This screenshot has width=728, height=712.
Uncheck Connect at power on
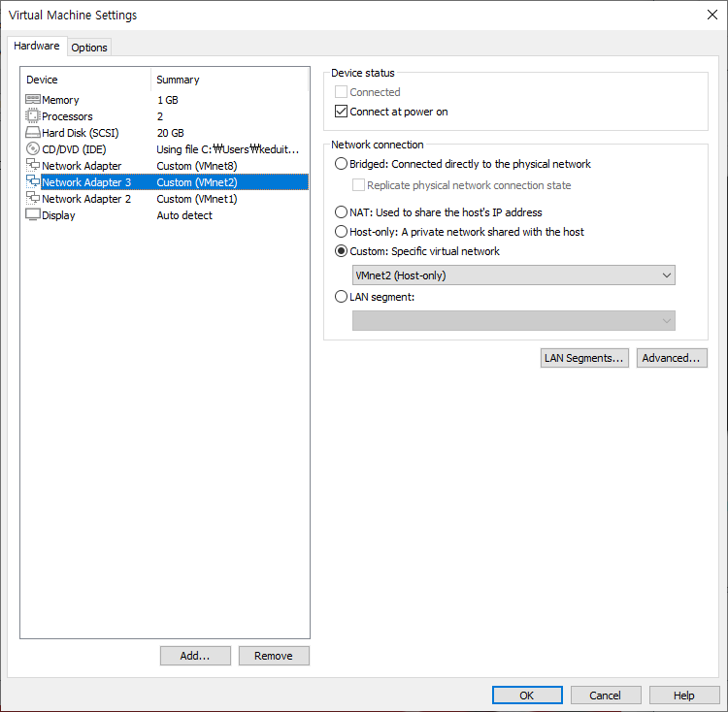click(x=341, y=112)
